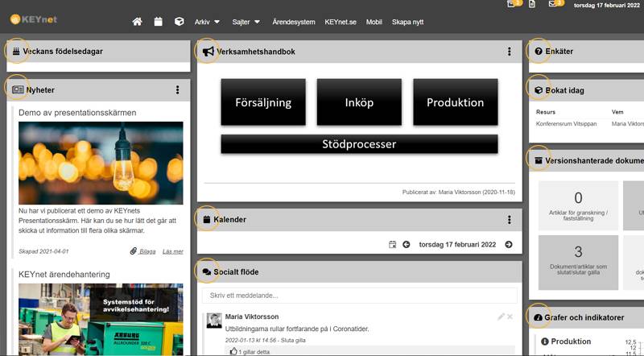Edit Maria Viktorsson's post with pencil icon
This screenshot has width=644, height=356.
click(501, 317)
